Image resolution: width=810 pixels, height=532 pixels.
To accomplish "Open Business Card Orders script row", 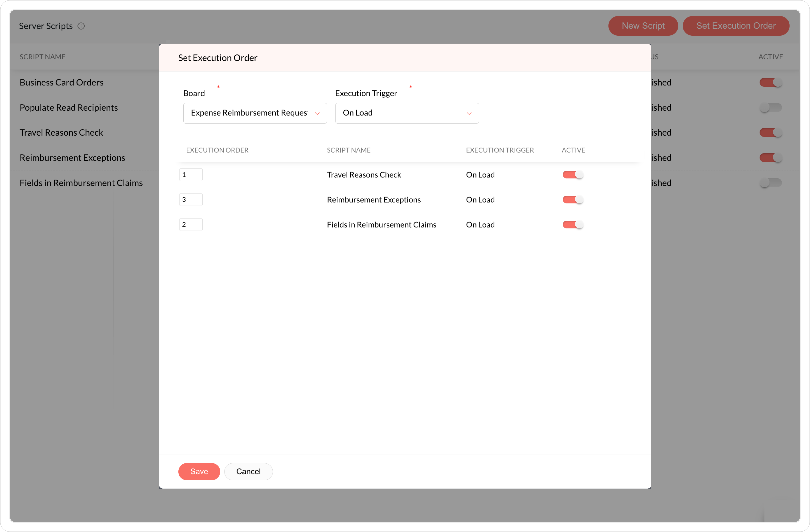I will pyautogui.click(x=62, y=82).
